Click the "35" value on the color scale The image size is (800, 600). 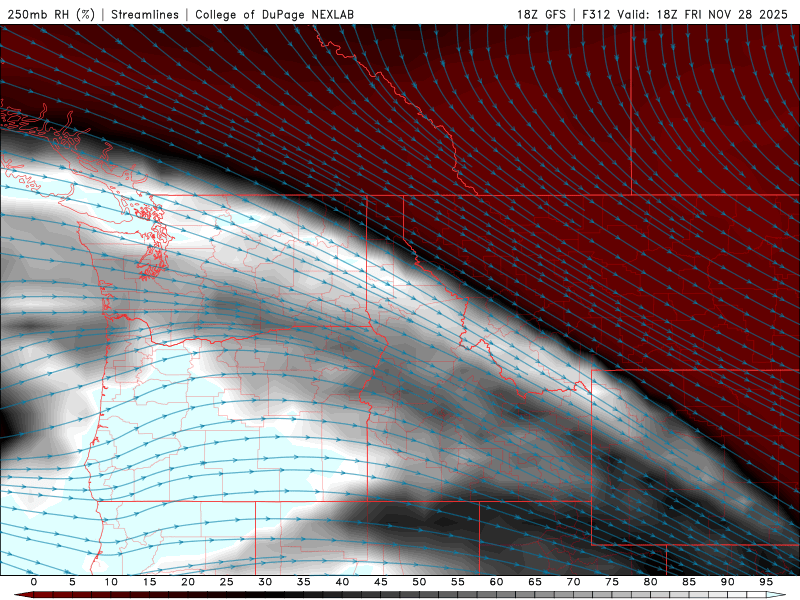click(304, 582)
